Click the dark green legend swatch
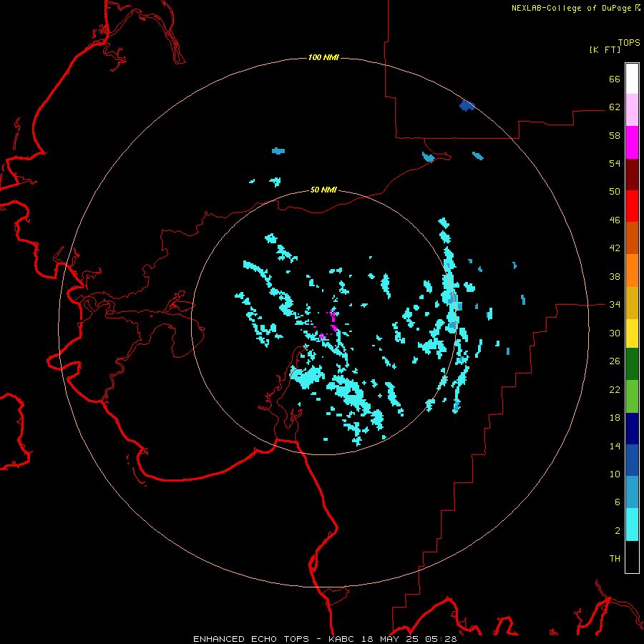Image resolution: width=644 pixels, height=644 pixels. coord(632,364)
